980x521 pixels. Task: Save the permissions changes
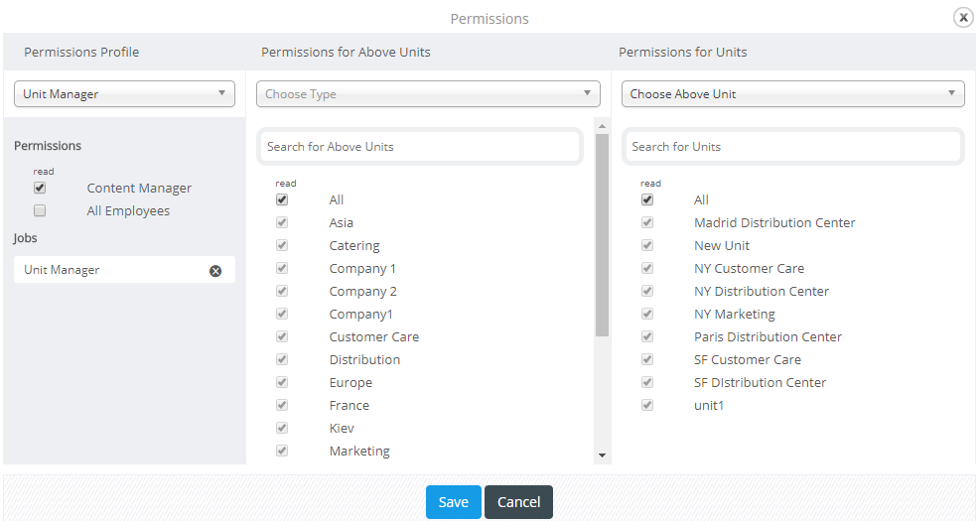[454, 502]
